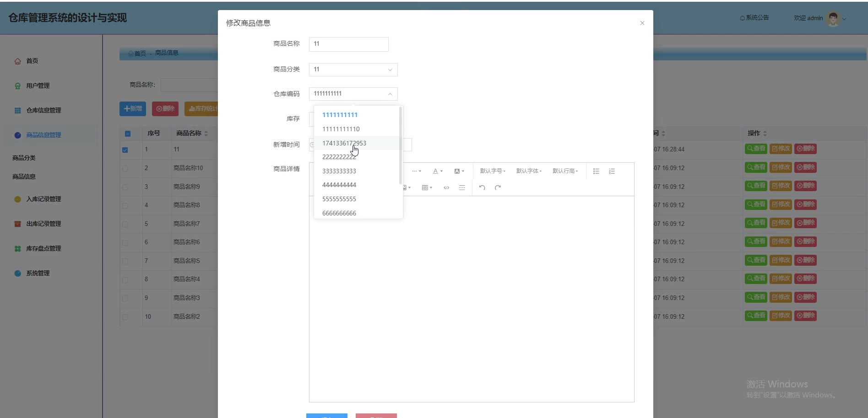Click the sort arrows beside 商品名称 column header

(206, 134)
